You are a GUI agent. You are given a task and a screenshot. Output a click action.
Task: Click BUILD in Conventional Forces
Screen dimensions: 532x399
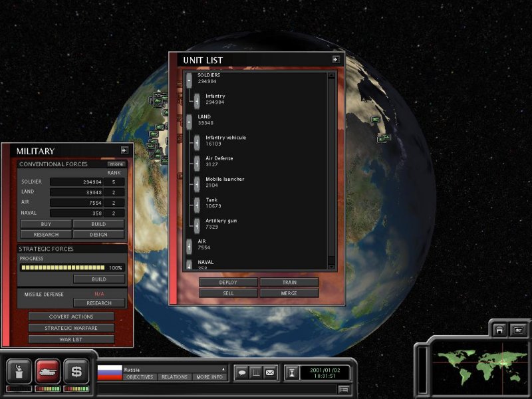(98, 224)
